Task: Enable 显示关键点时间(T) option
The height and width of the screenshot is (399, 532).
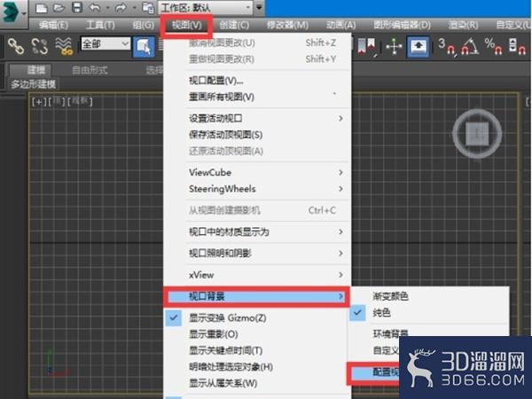Action: (257, 351)
